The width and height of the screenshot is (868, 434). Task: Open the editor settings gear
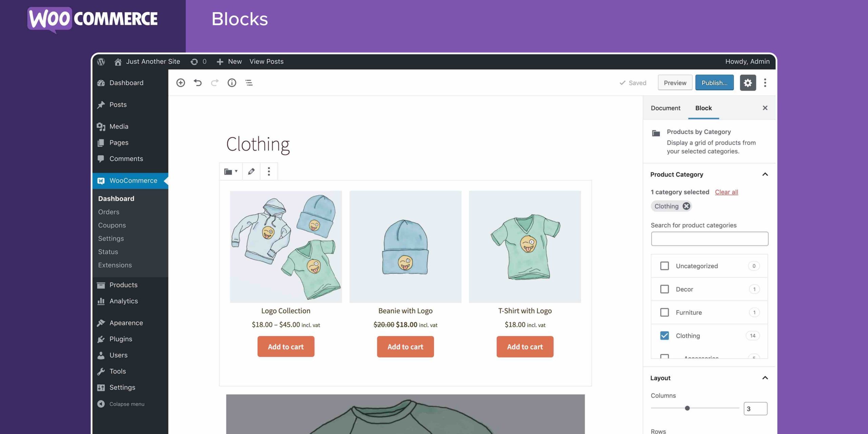point(748,82)
